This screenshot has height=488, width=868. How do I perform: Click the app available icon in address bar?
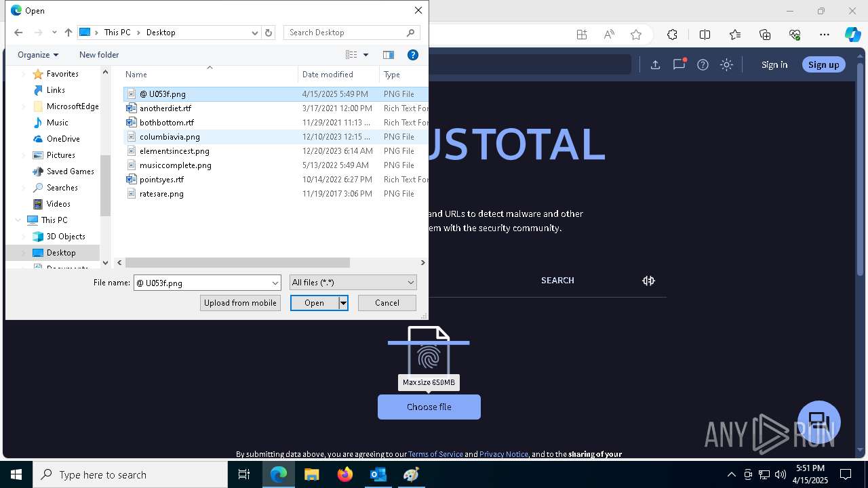coord(582,35)
